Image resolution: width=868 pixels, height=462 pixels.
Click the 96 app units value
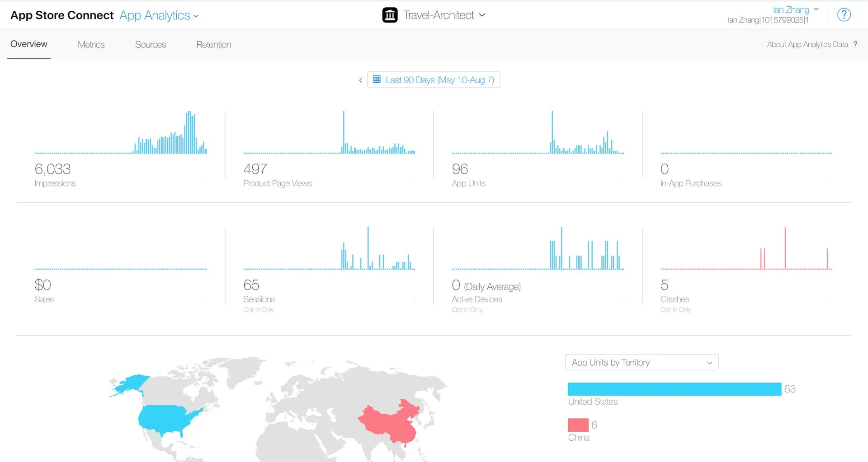tap(460, 169)
